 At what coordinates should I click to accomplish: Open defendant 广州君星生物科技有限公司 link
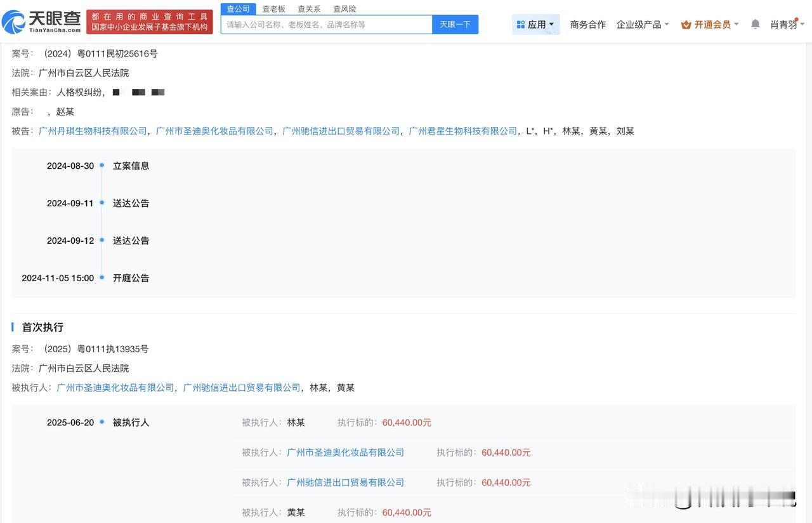coord(463,131)
